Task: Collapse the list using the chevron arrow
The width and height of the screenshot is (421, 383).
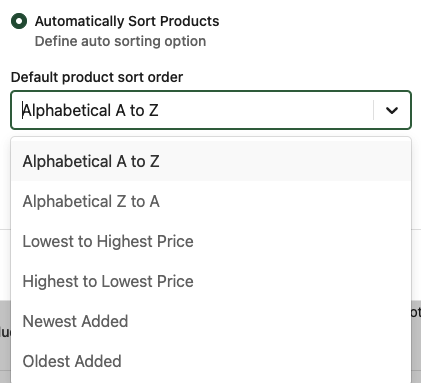Action: click(392, 110)
